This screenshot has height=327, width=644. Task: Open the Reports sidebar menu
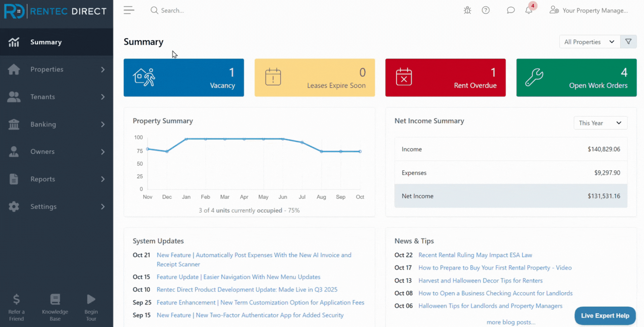[57, 179]
